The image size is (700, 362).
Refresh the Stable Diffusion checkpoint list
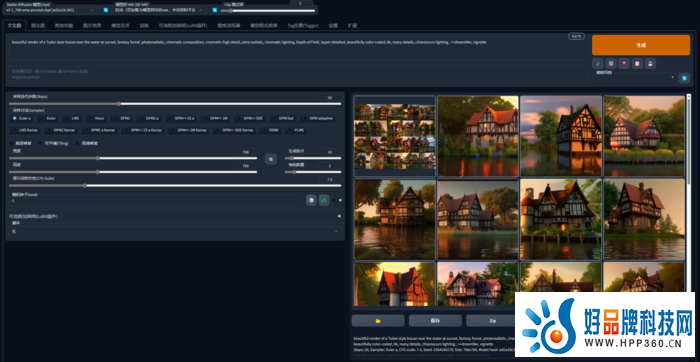(x=106, y=10)
